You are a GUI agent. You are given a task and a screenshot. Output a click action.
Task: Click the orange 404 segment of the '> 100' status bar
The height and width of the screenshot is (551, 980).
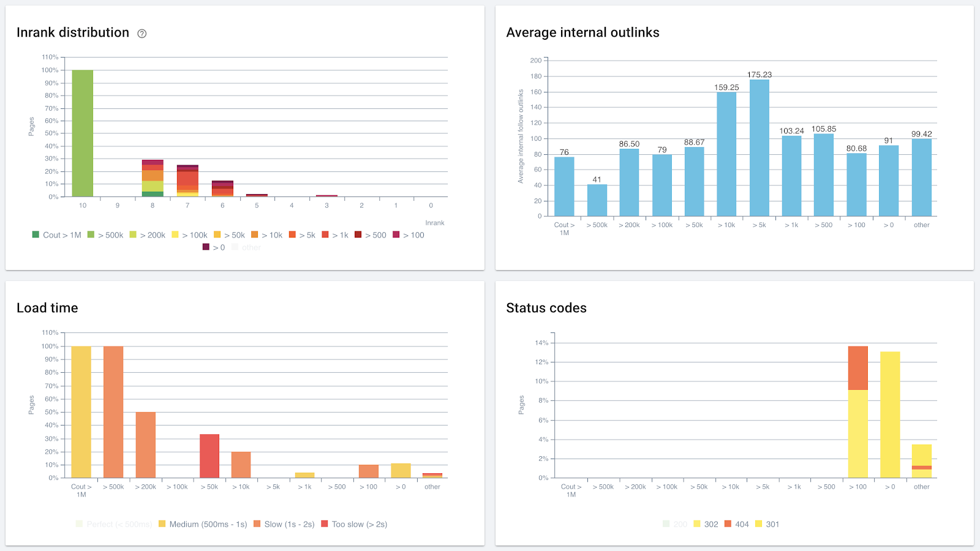click(x=858, y=368)
